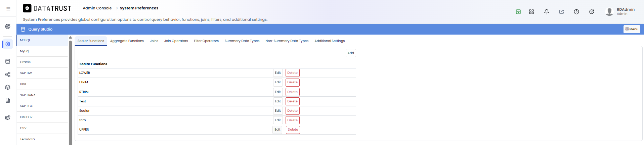Image resolution: width=644 pixels, height=145 pixels.
Task: Open the report document sidebar icon
Action: coord(8,100)
